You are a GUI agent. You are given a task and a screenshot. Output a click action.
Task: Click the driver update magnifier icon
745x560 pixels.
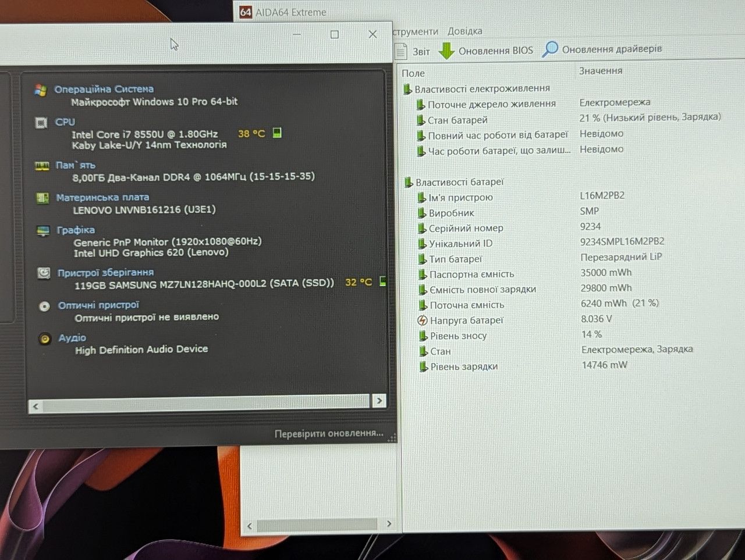[550, 49]
